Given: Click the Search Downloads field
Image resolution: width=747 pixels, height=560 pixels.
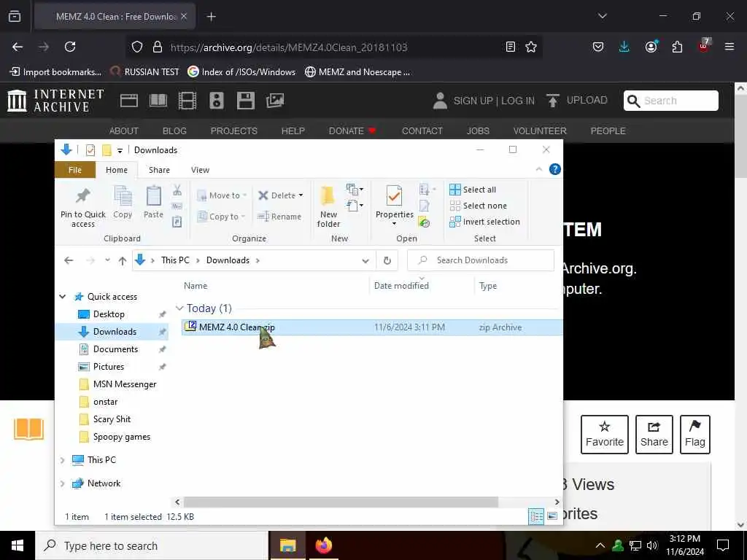Looking at the screenshot, I should click(481, 260).
